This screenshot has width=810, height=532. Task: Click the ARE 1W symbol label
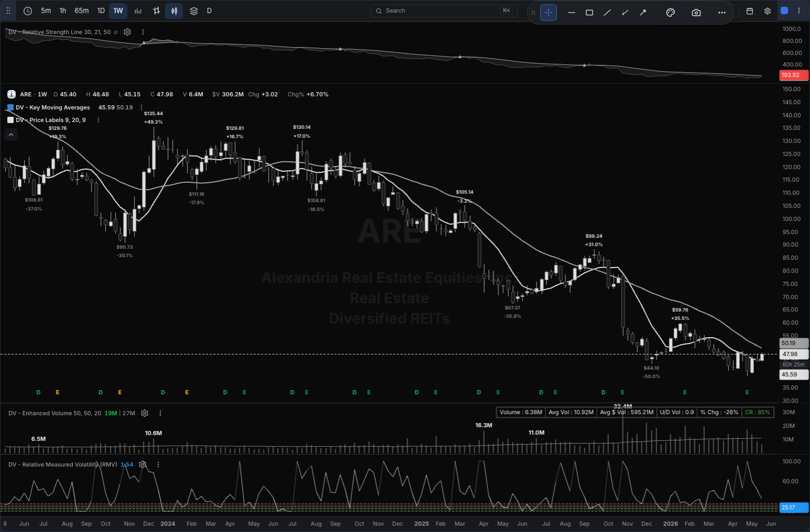click(x=34, y=94)
